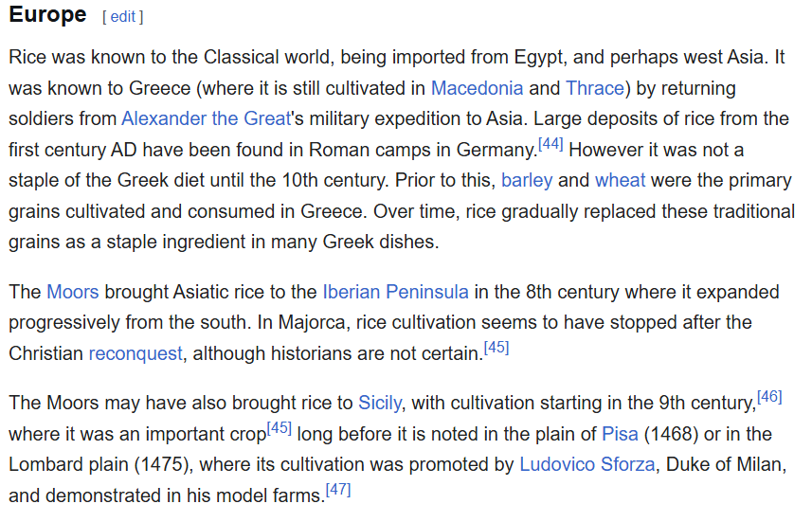Screen dimensions: 812x522
Task: Open the wheat link
Action: click(x=620, y=181)
